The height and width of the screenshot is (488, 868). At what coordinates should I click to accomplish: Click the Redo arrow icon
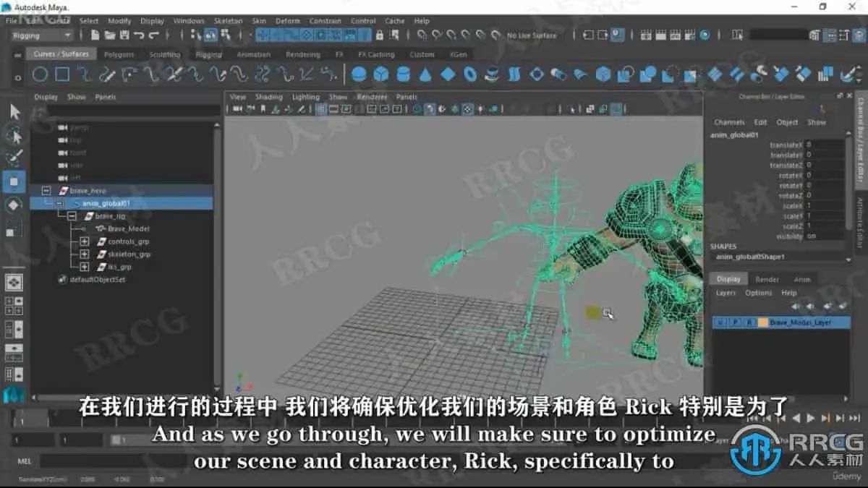click(155, 35)
